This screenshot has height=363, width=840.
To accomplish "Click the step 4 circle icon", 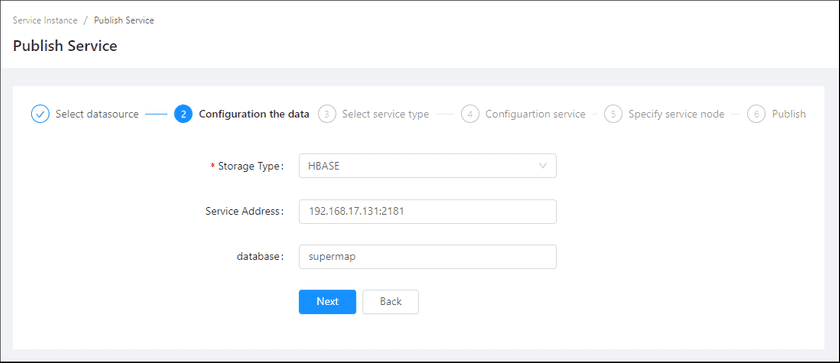I will [x=470, y=114].
